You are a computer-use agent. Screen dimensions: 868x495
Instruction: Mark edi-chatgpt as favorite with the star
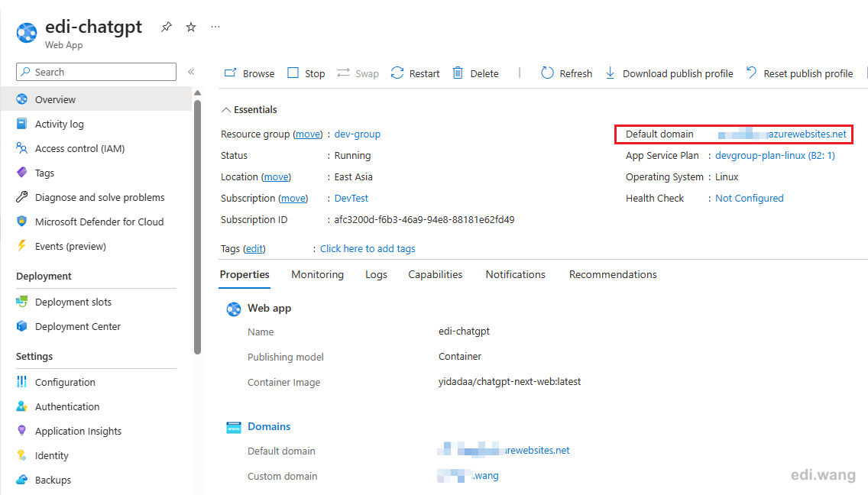pos(191,27)
